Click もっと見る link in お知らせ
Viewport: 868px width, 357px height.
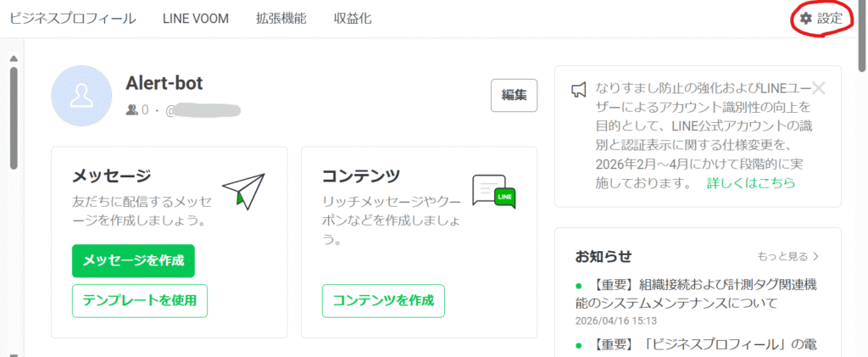tap(788, 256)
